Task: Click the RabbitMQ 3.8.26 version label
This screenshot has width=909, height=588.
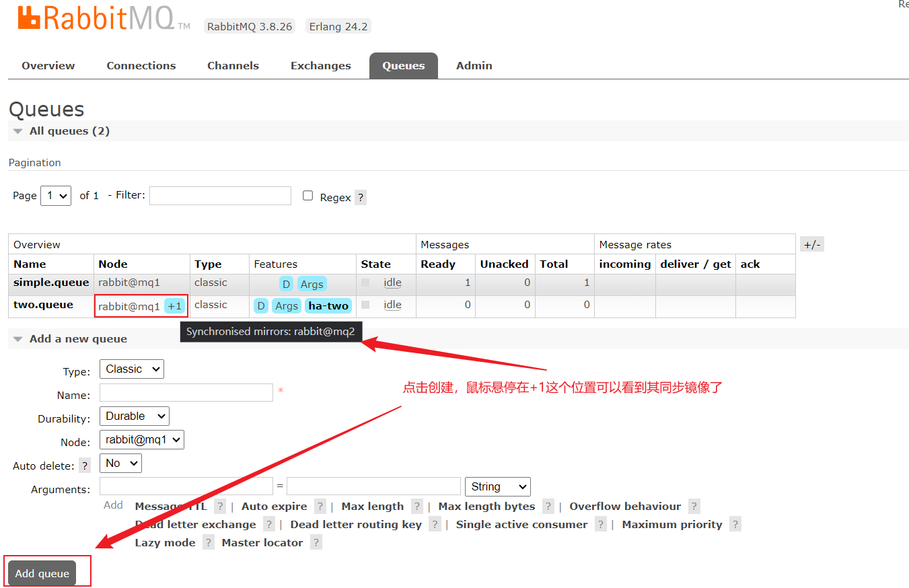Action: 250,27
